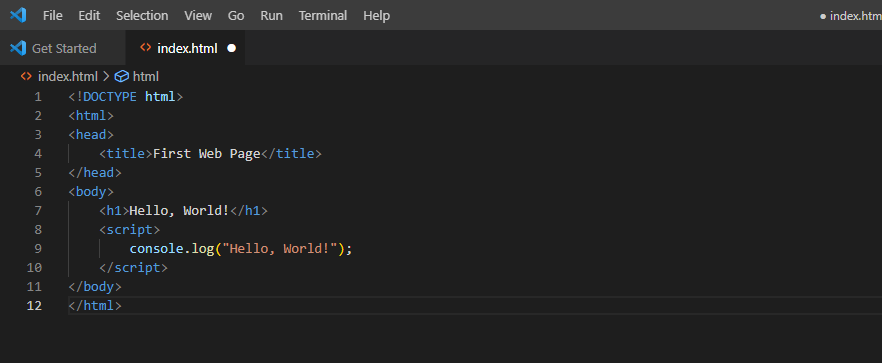Click the opening body tag

pos(91,192)
